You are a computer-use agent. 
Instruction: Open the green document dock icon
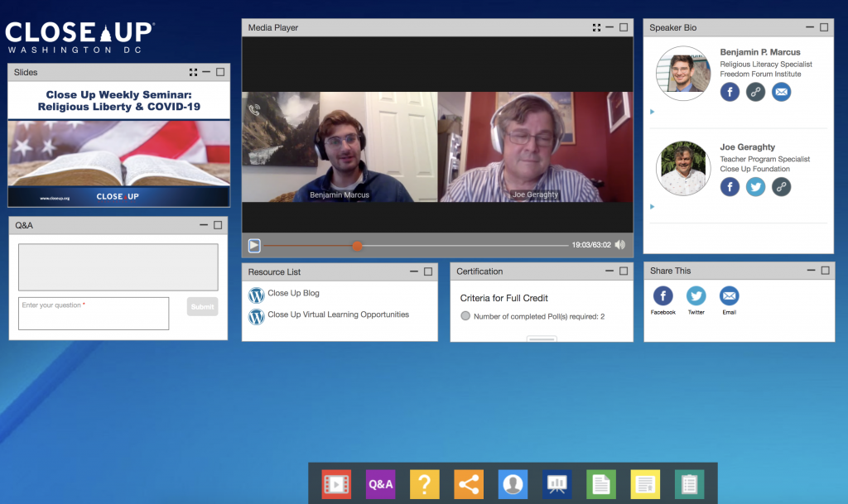(601, 484)
